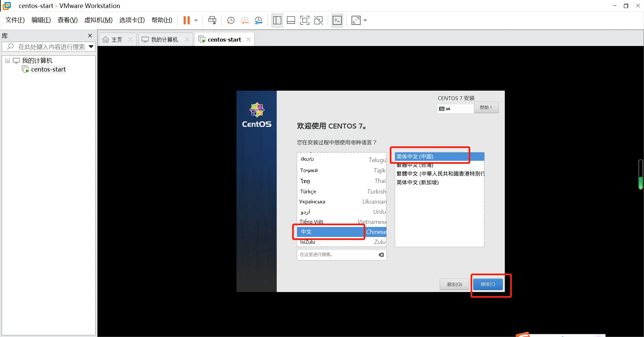The image size is (644, 337).
Task: Pause the virtual machine
Action: [186, 20]
